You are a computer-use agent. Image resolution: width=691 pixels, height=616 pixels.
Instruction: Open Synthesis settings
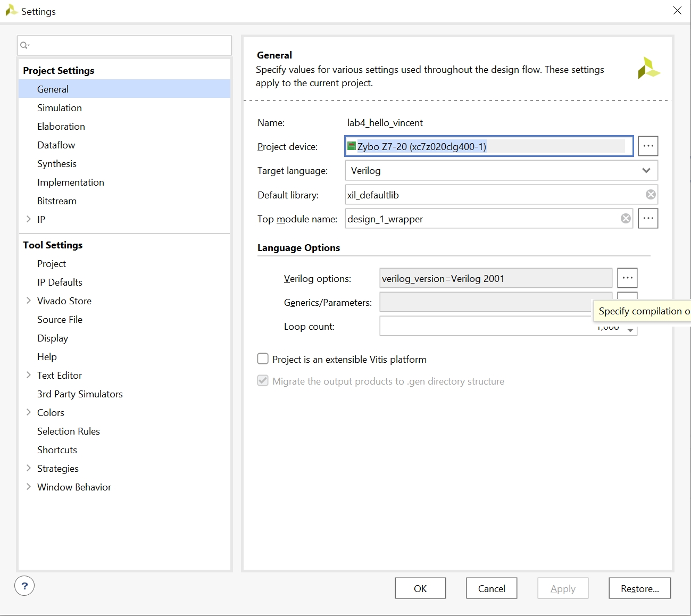click(x=57, y=163)
